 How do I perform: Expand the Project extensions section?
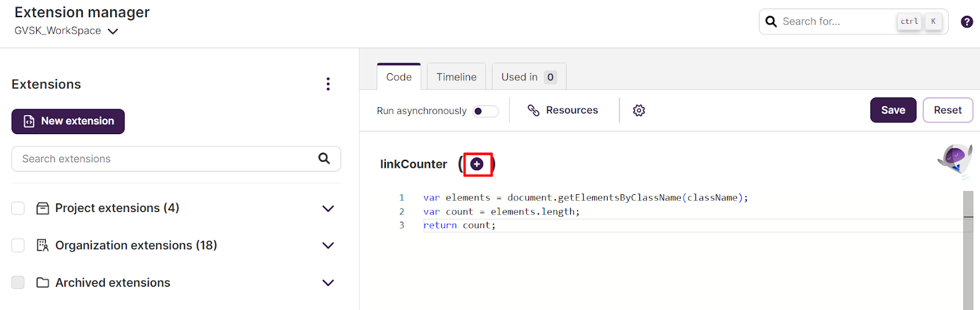pos(328,208)
